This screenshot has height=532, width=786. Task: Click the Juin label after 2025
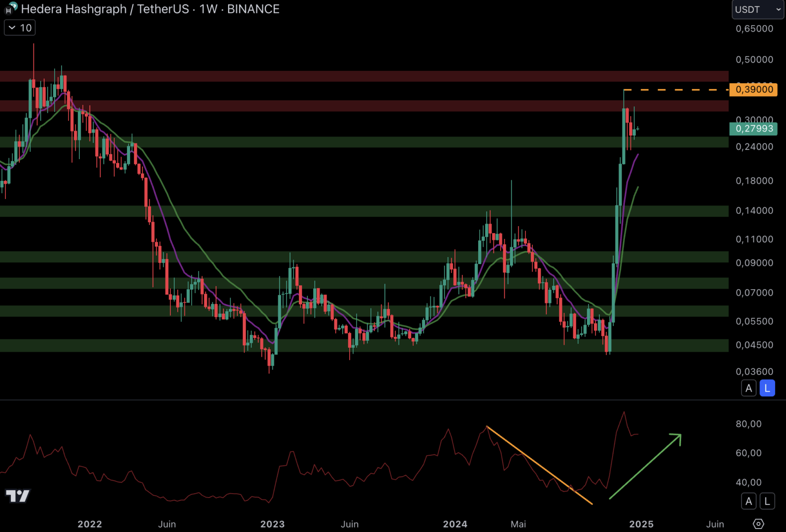715,524
